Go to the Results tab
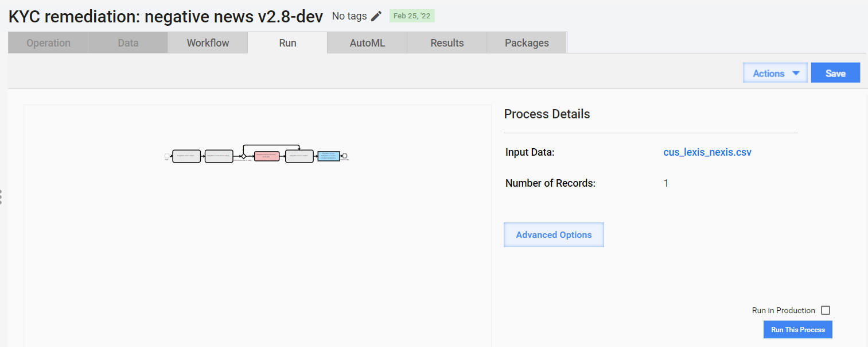 [447, 43]
